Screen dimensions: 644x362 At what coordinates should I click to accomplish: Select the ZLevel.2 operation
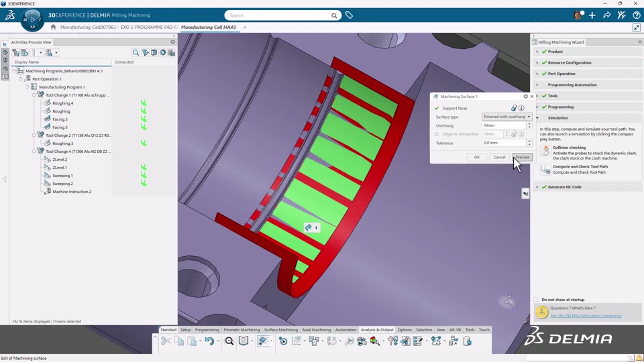(x=60, y=160)
